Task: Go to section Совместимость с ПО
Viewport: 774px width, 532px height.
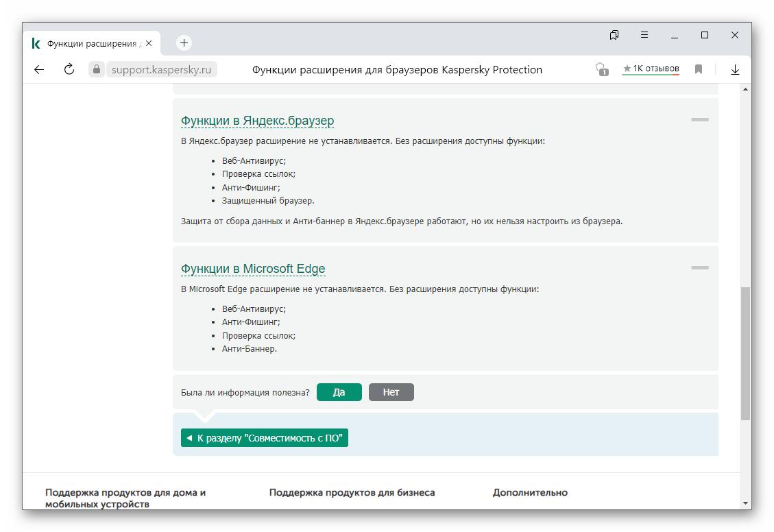Action: coord(265,438)
